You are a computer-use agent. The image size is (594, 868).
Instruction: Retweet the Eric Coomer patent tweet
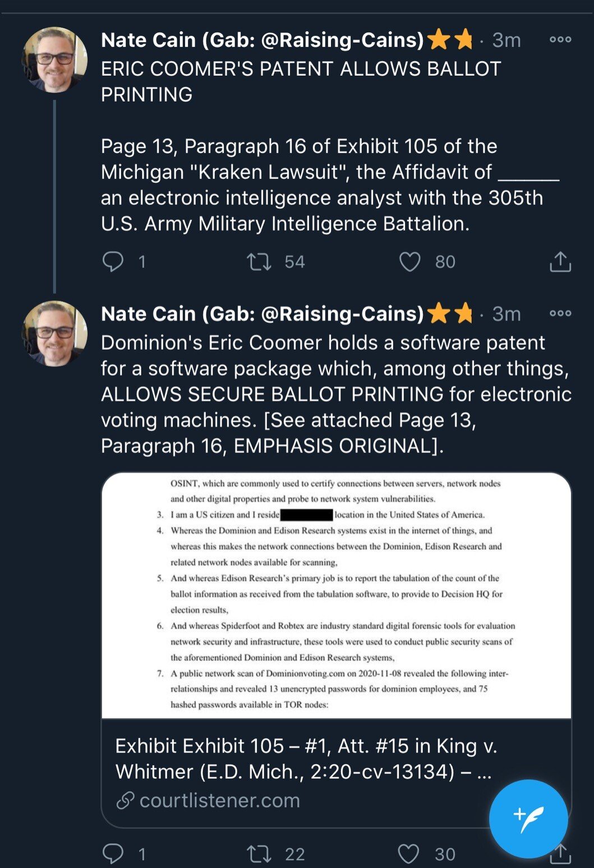[x=259, y=261]
